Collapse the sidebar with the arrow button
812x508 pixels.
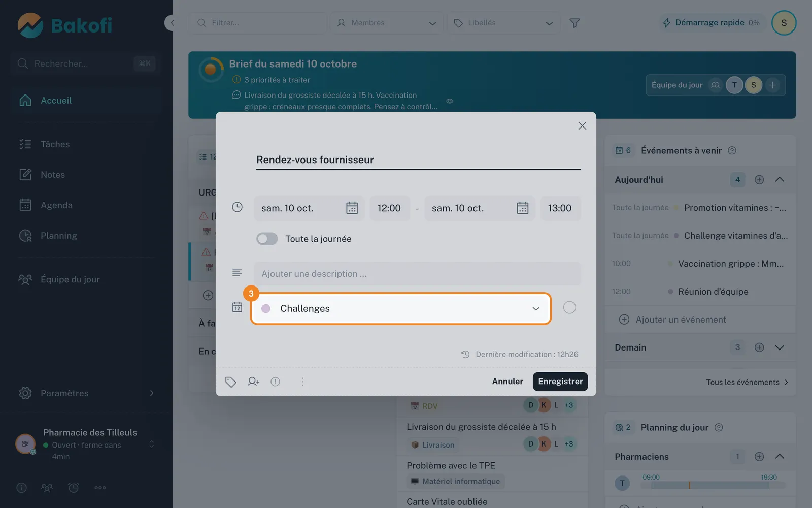point(172,23)
